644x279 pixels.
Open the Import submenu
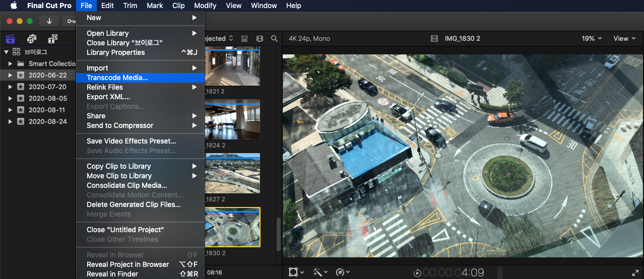pos(140,68)
